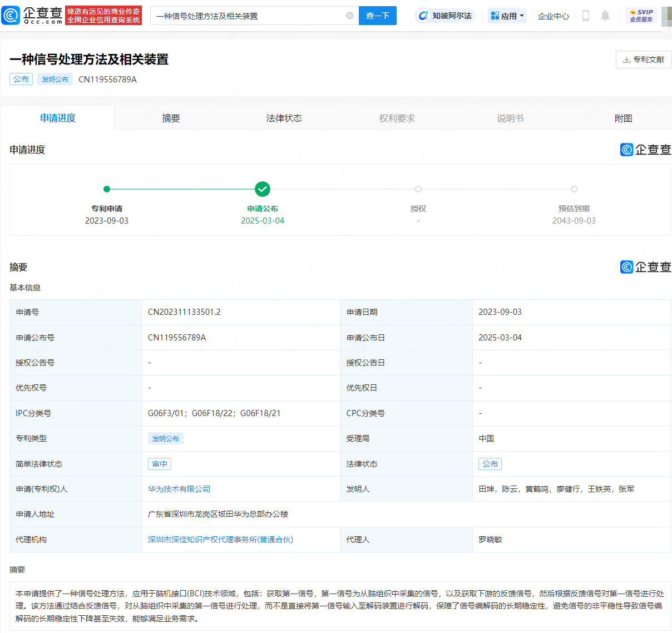Click the green 申请公布 checkmark milestone

pos(263,189)
